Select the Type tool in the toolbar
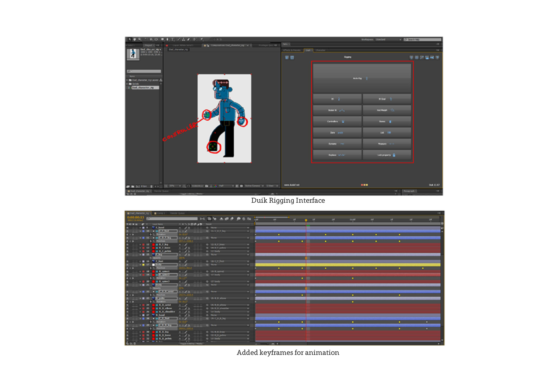 coord(172,40)
